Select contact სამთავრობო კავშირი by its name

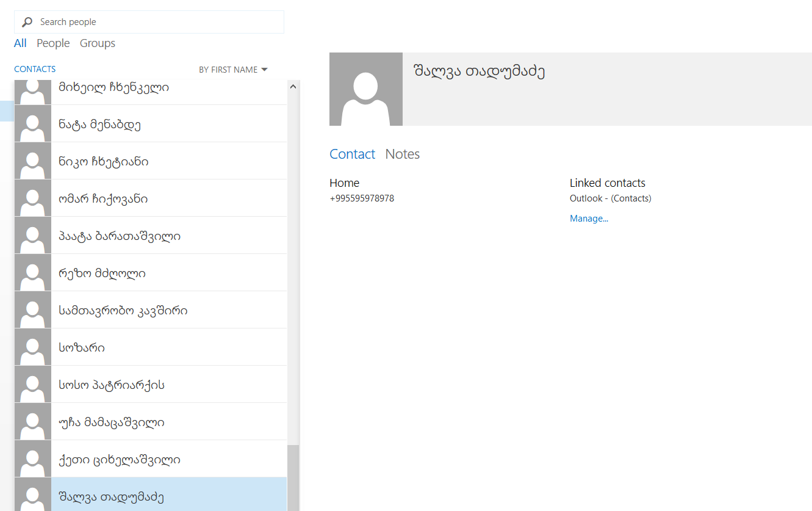point(123,311)
